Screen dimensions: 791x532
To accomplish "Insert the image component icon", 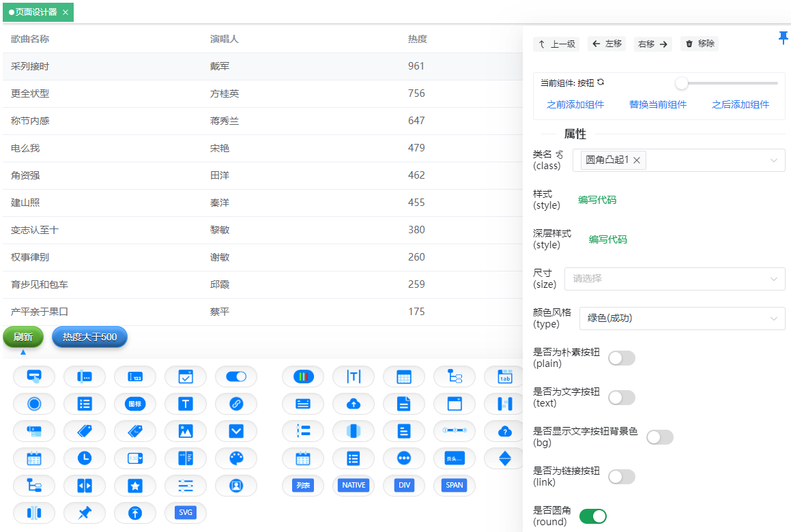I will [186, 430].
